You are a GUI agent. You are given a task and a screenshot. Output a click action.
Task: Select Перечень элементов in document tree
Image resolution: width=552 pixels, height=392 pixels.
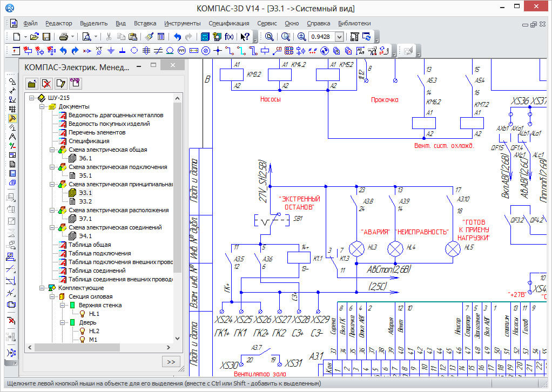(97, 132)
